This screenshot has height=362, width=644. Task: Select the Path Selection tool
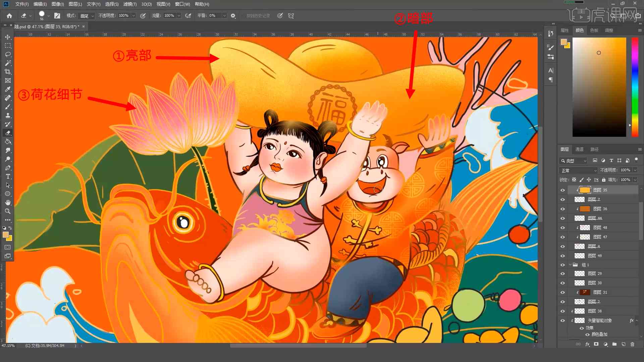tap(8, 185)
